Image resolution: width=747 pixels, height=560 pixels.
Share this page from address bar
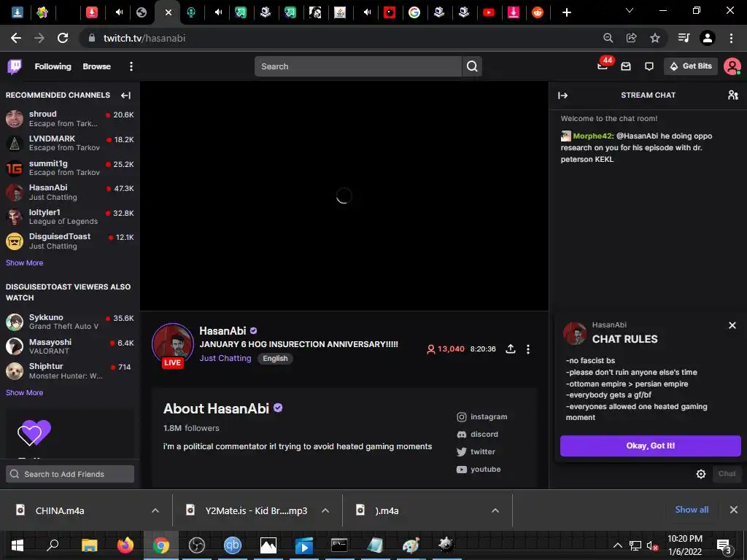pyautogui.click(x=632, y=38)
